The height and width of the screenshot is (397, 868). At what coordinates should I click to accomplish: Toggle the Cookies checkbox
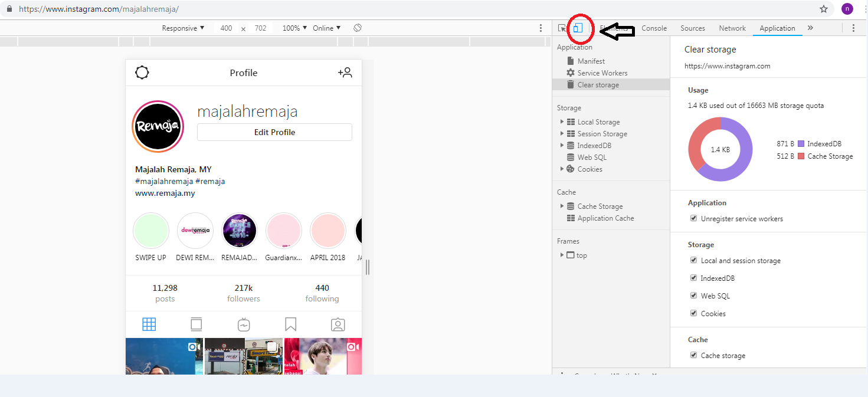coord(693,314)
